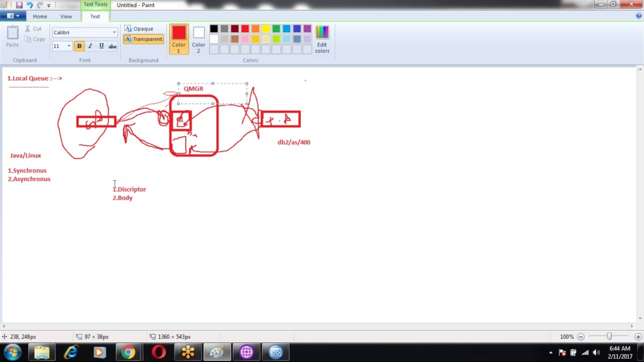Show hidden system tray icons

(550, 352)
